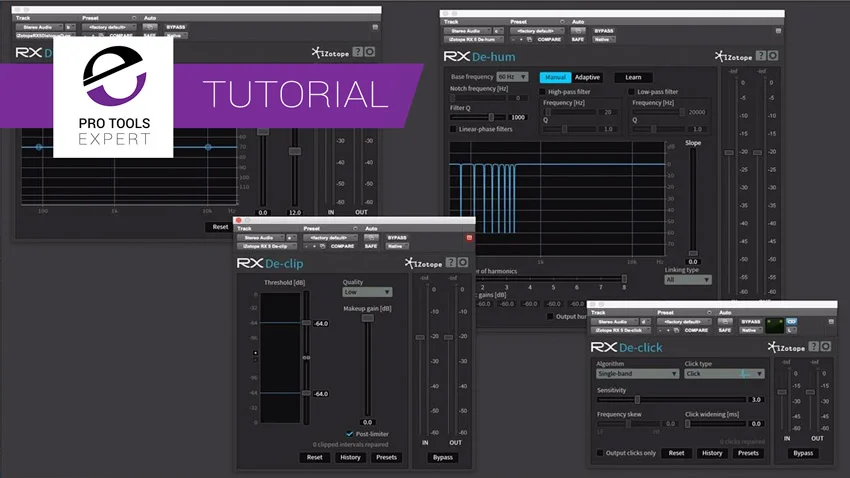Enable High-pass filter checkbox in De-hum
The image size is (850, 478).
(x=542, y=92)
